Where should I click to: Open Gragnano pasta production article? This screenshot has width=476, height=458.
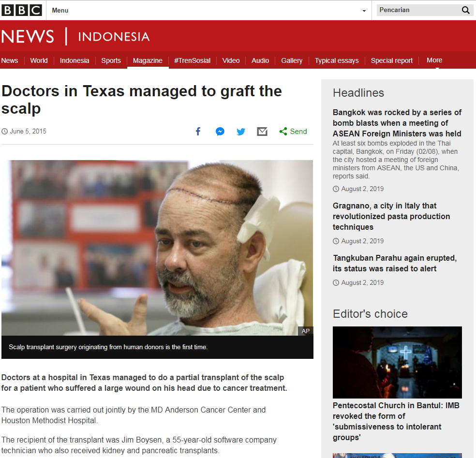click(391, 216)
